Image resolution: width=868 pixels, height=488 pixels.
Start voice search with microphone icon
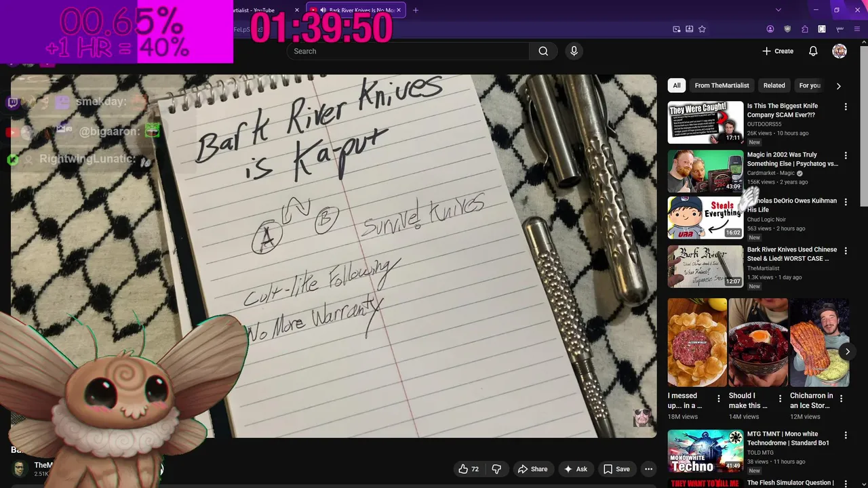(x=574, y=51)
